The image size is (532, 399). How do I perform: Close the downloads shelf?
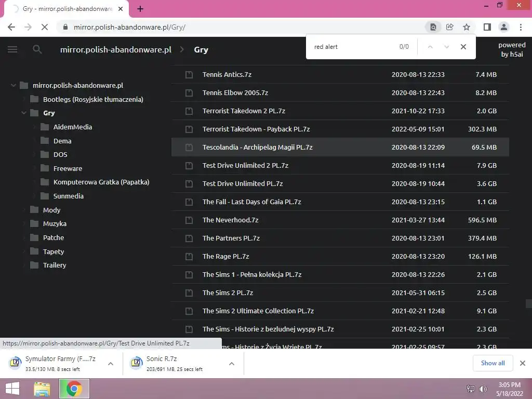click(x=523, y=363)
